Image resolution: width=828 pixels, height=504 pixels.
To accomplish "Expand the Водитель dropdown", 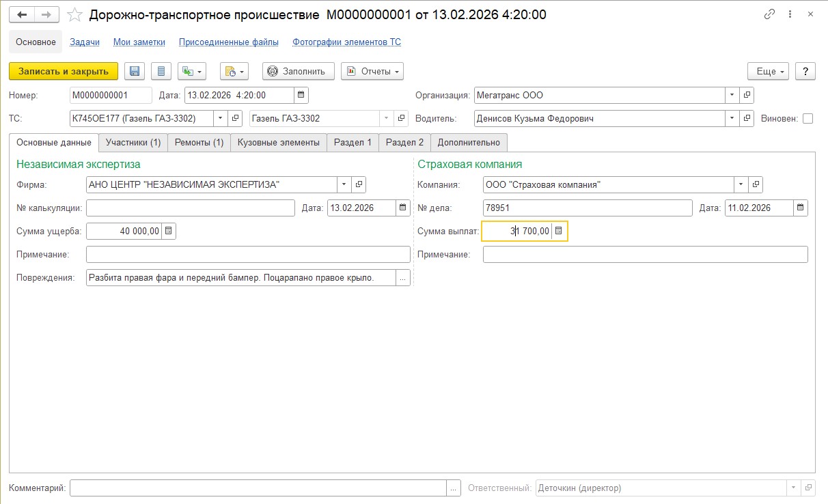I will click(732, 118).
